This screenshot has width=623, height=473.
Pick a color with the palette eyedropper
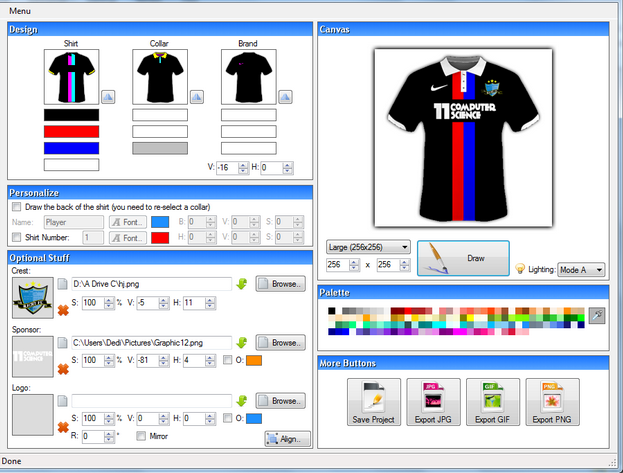(x=597, y=316)
